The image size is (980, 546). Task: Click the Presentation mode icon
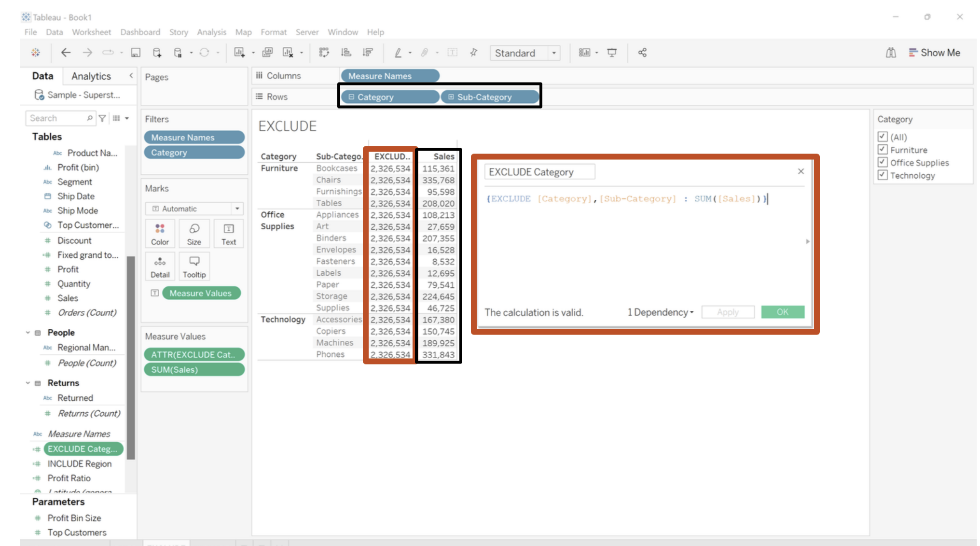point(612,53)
